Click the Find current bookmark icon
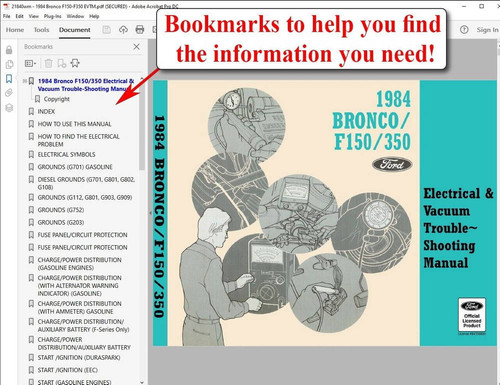Viewport: 500px width, 385px height. [75, 63]
